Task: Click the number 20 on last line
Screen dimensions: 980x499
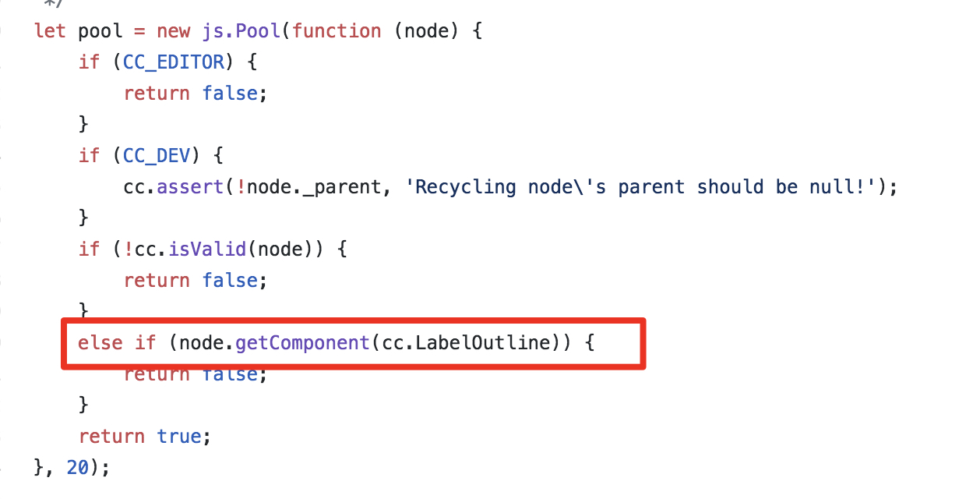Action: tap(77, 467)
